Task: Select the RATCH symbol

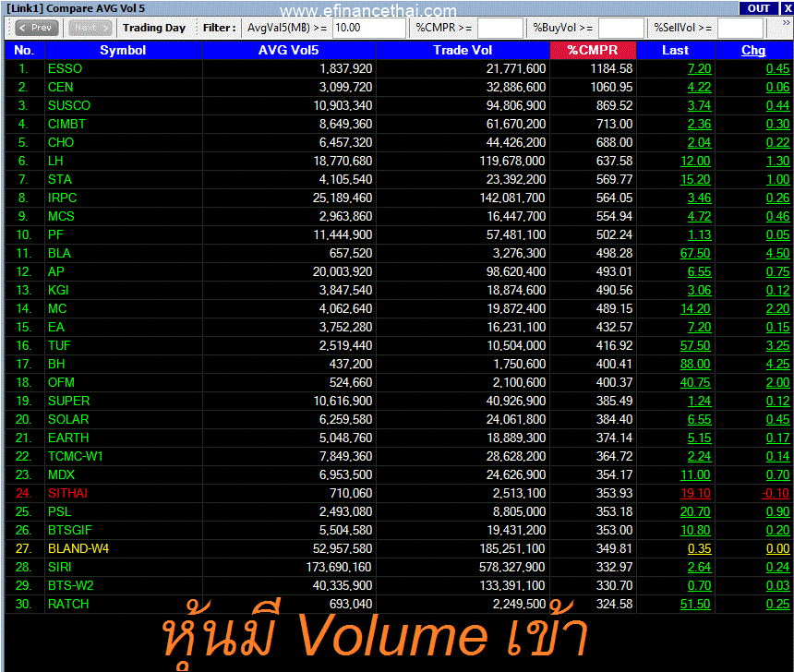Action: tap(68, 604)
